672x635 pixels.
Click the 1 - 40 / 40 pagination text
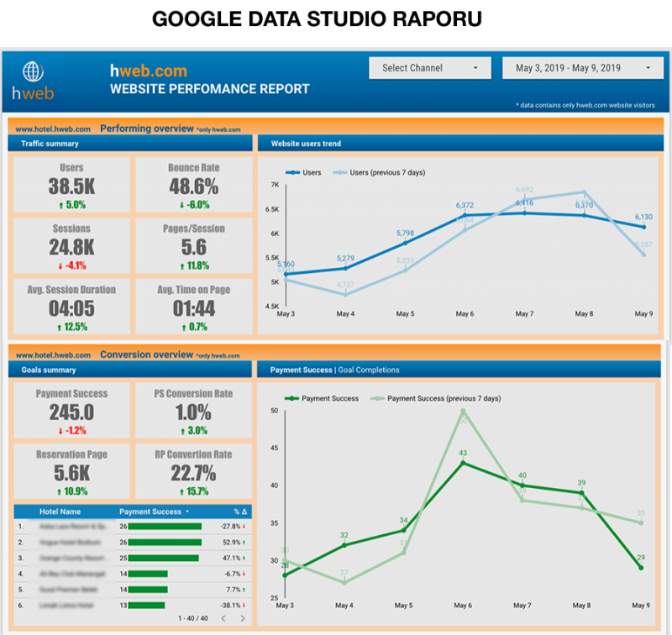tap(193, 618)
